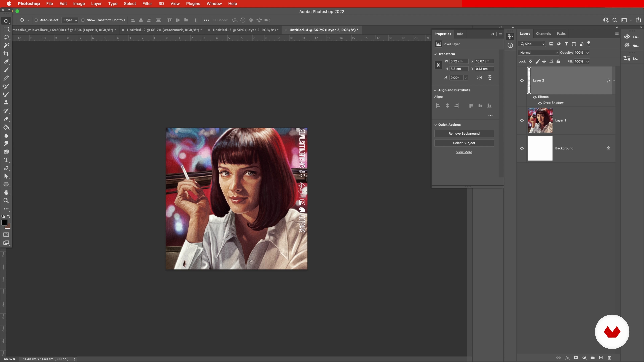Select the Path Selection tool
This screenshot has width=644, height=362.
click(x=6, y=176)
